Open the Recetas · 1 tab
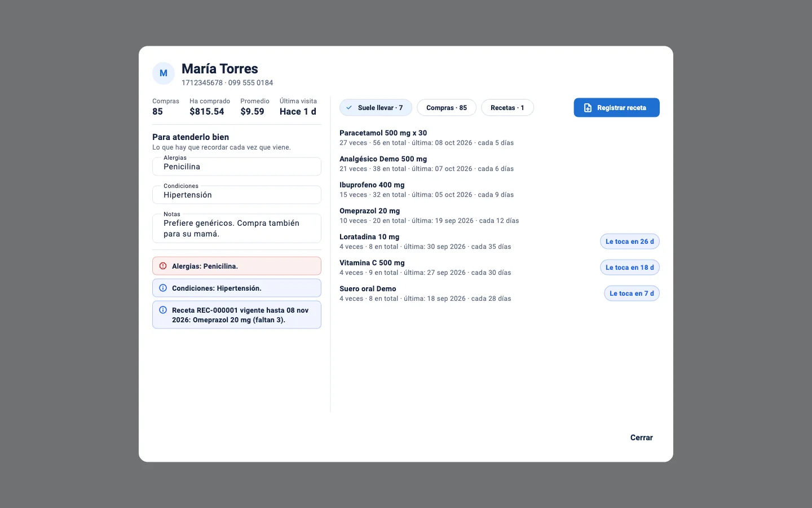 pos(507,108)
